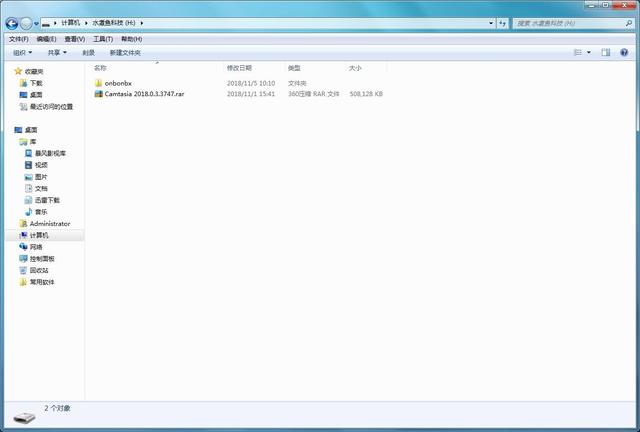
Task: Open 控制面板 (Control Panel) in the sidebar
Action: (42, 258)
